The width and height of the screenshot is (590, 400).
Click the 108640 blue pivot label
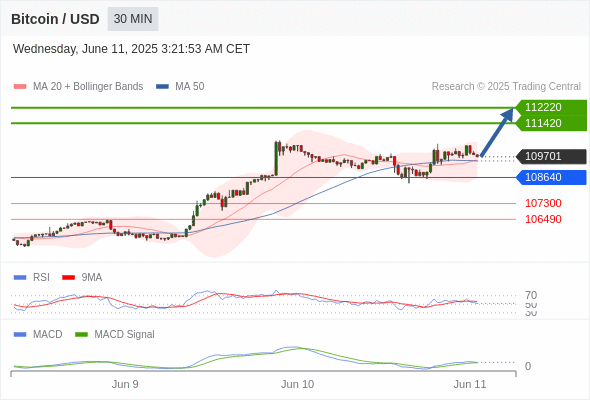(551, 177)
